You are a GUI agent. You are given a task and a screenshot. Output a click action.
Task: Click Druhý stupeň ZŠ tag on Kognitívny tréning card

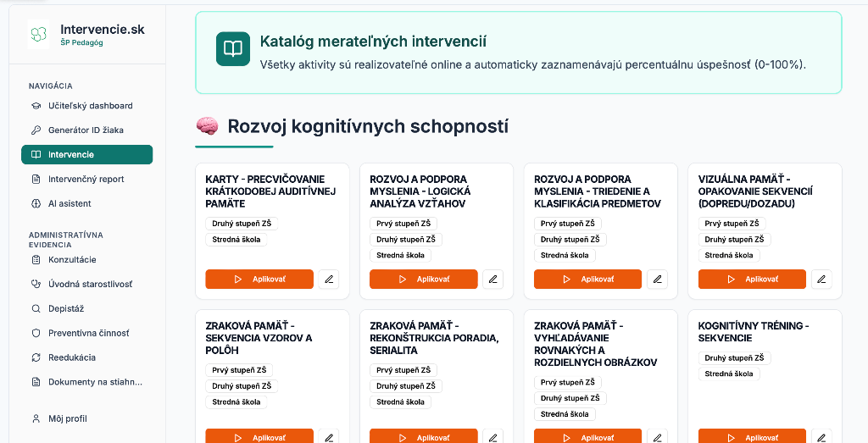coord(735,357)
